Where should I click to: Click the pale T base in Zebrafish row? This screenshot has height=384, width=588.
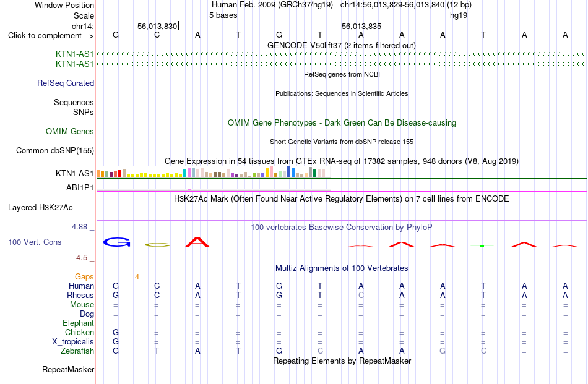pyautogui.click(x=157, y=351)
